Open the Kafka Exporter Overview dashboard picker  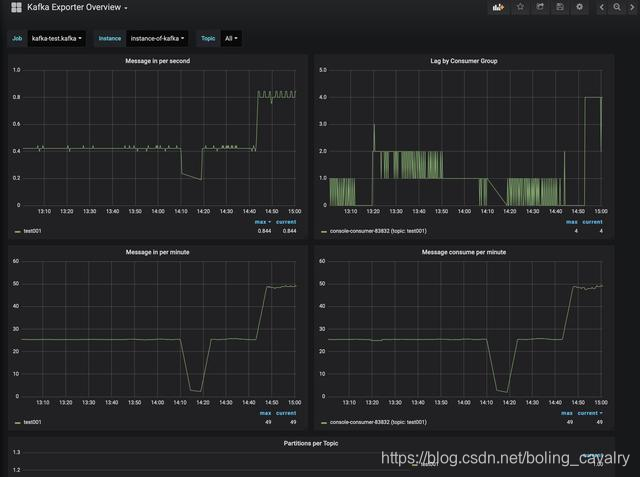pyautogui.click(x=77, y=7)
